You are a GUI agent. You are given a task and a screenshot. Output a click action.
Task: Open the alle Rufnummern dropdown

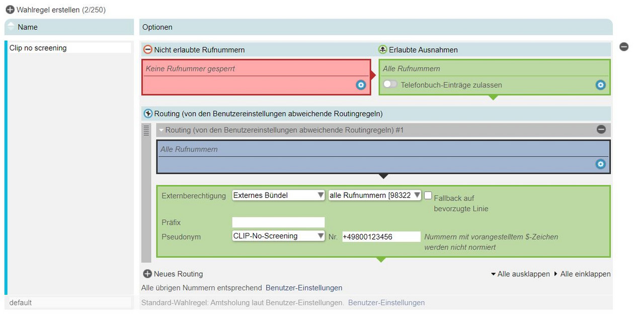pyautogui.click(x=374, y=195)
